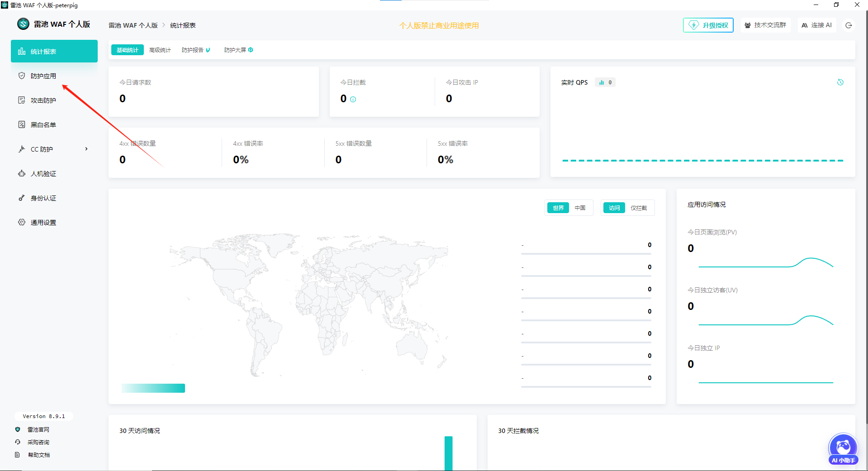
Task: Click the 采购咨询 headset icon
Action: pos(18,442)
